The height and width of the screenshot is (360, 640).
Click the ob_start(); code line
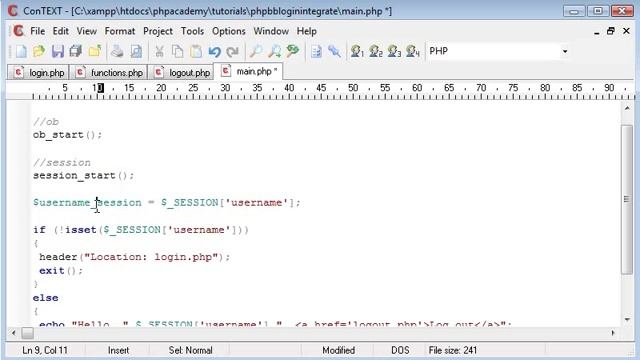67,135
